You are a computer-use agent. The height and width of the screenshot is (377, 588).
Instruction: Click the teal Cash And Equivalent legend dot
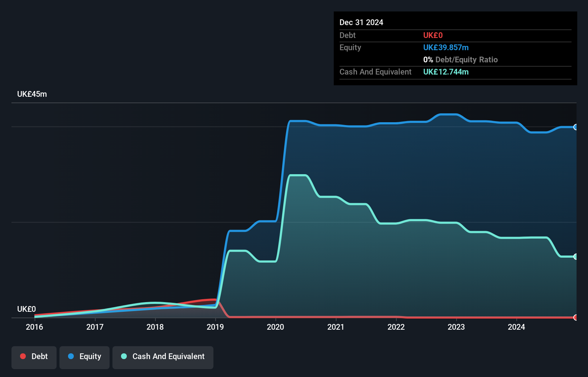[x=124, y=356]
